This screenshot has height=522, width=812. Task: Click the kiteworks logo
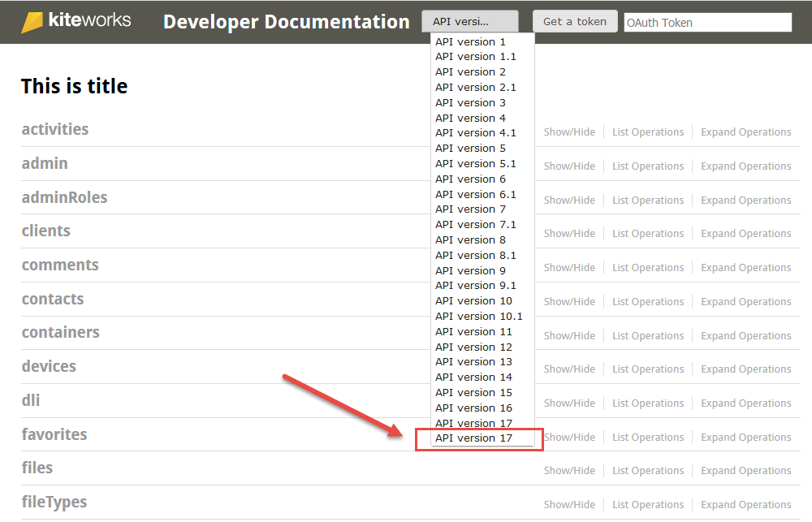[x=76, y=21]
